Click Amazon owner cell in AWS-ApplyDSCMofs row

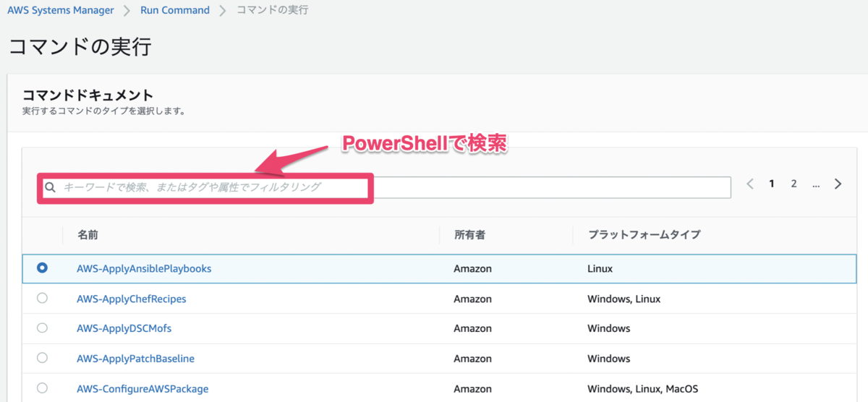(x=472, y=328)
